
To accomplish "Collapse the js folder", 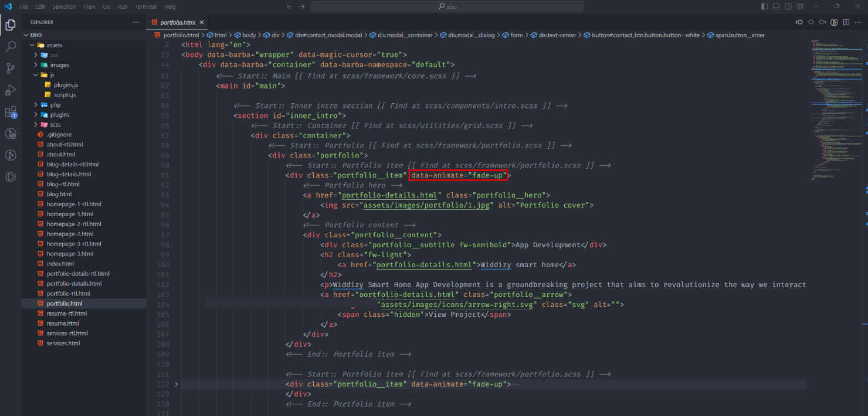I will (36, 75).
